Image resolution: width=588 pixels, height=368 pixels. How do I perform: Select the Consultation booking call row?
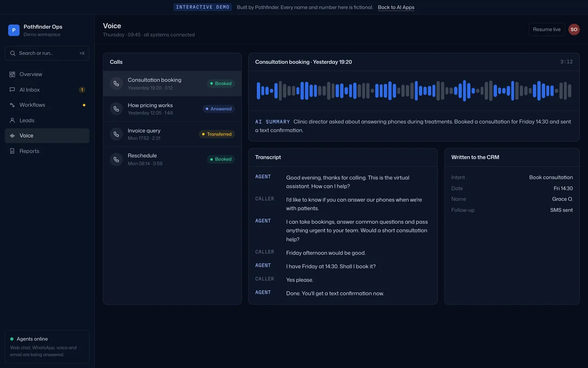tap(172, 84)
